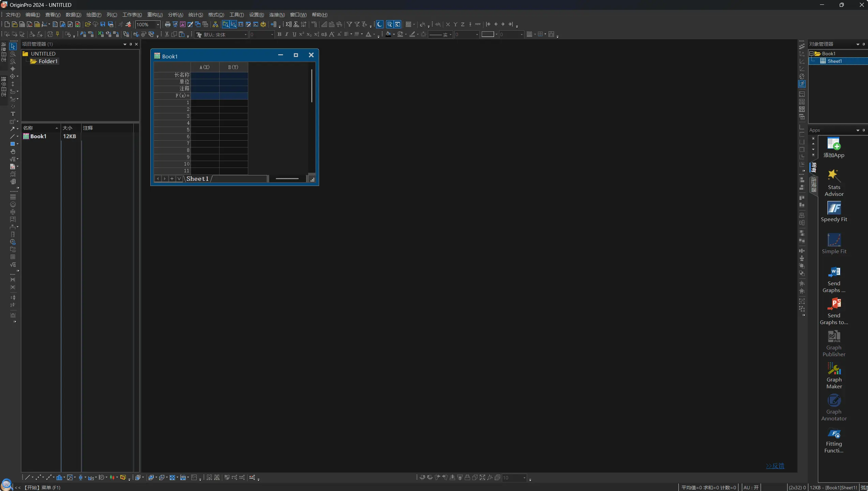This screenshot has height=491, width=868.
Task: Select Folder1 in Project Manager tree
Action: (48, 61)
